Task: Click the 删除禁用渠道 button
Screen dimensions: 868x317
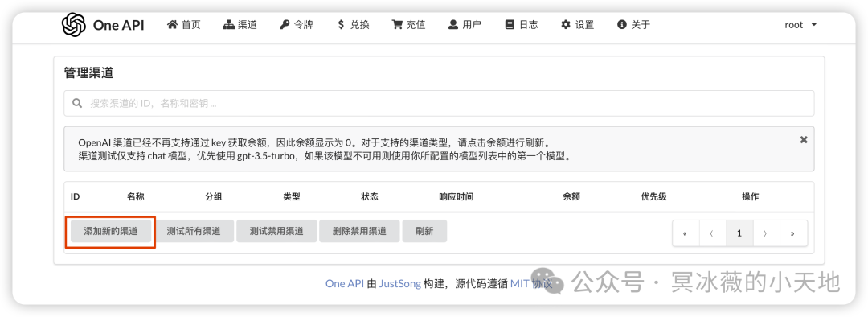Action: pos(359,231)
